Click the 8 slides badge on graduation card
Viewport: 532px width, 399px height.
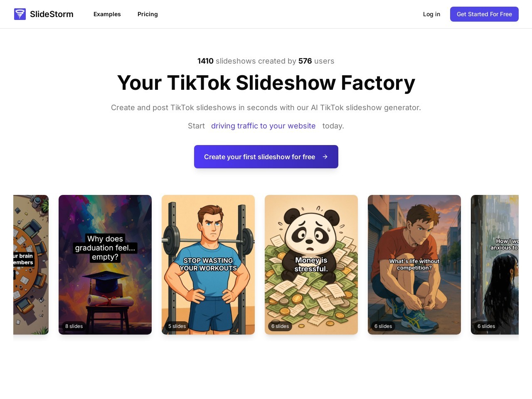point(74,326)
